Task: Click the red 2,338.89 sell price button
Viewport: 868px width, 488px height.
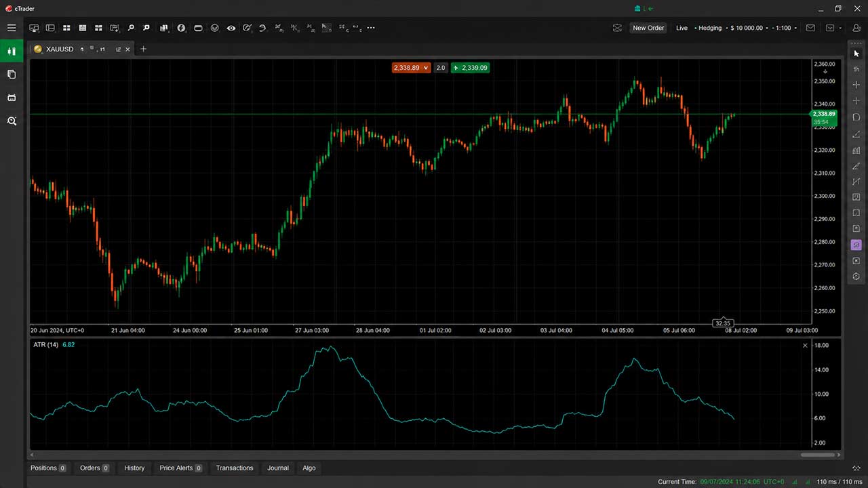Action: (x=411, y=68)
